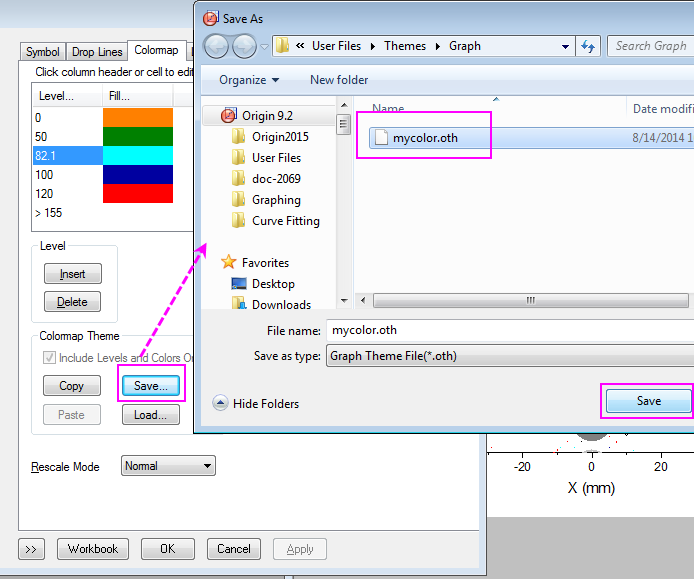Click the refresh button next to address bar
This screenshot has height=579, width=694.
point(589,46)
